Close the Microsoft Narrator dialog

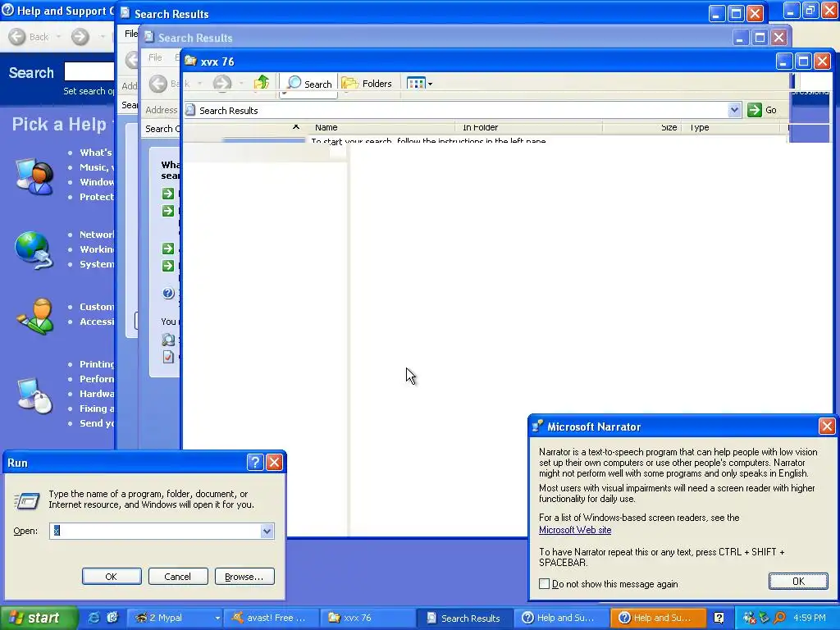tap(827, 427)
